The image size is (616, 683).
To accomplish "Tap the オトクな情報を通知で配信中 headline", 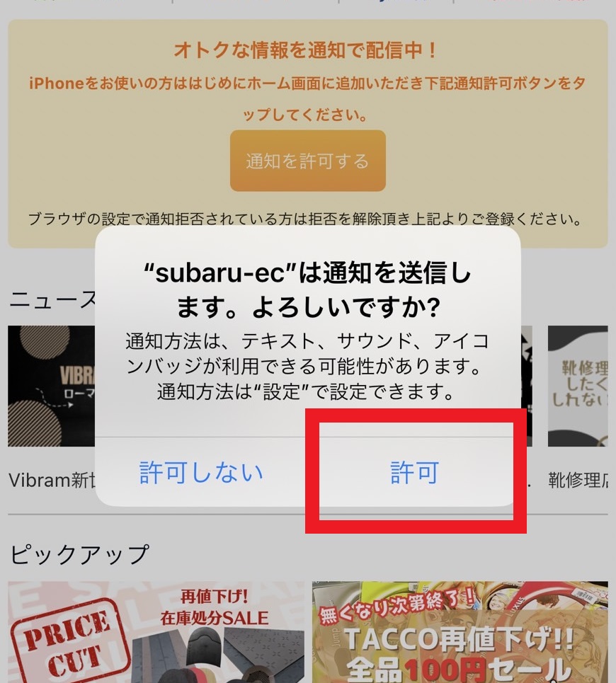I will point(306,50).
